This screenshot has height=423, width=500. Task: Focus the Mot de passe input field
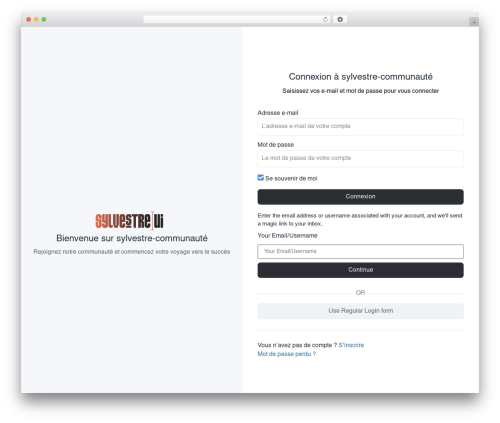pyautogui.click(x=360, y=158)
